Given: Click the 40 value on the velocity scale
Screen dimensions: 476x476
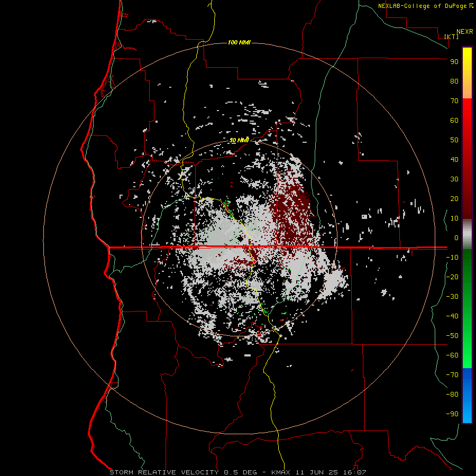Looking at the screenshot, I should click(x=454, y=159).
